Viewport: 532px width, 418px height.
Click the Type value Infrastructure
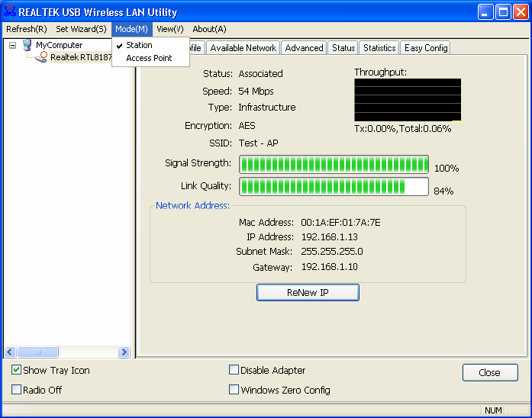(267, 108)
